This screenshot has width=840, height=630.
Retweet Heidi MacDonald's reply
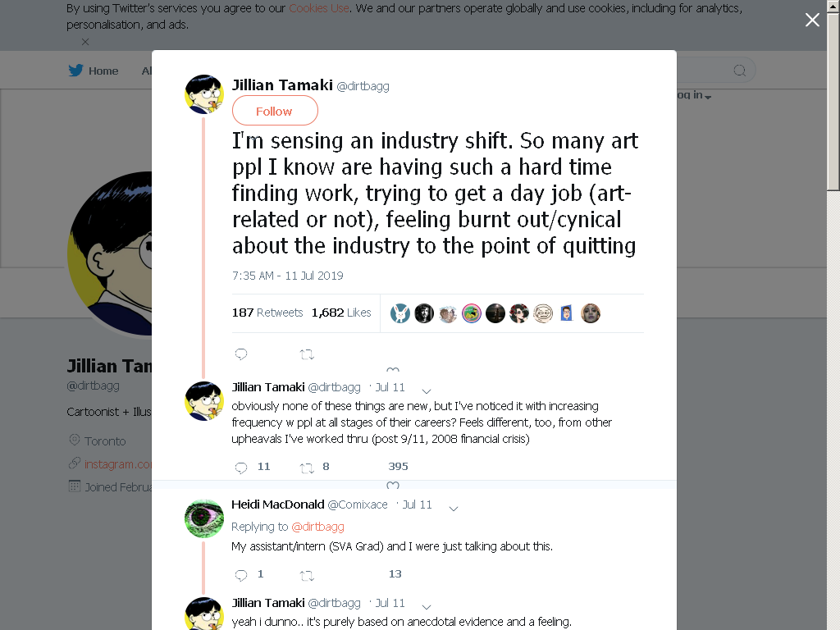click(307, 575)
